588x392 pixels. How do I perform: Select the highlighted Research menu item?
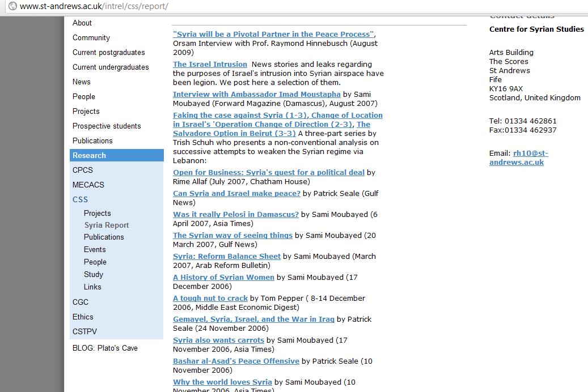click(89, 155)
